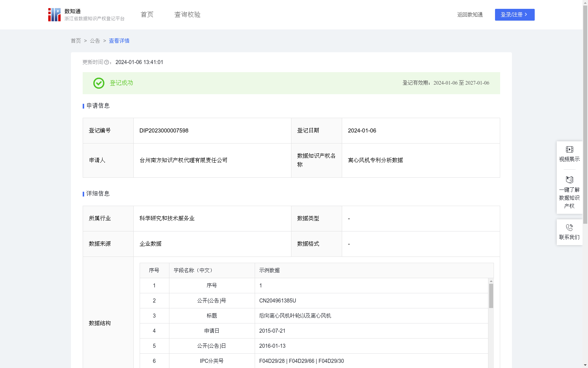This screenshot has height=368, width=588.
Task: Select registration number DIP2023000007598
Action: pos(164,131)
